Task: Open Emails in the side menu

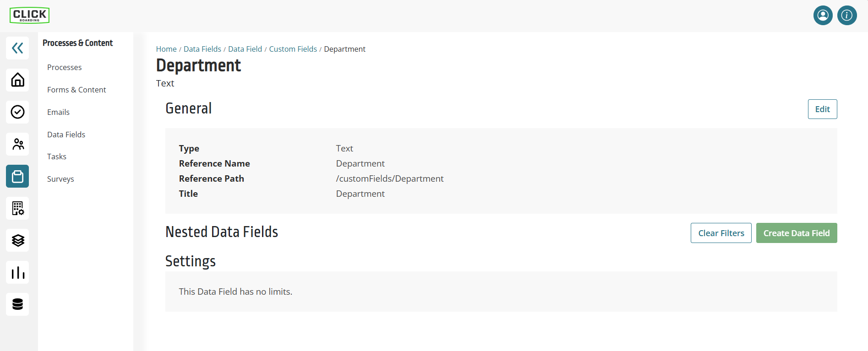Action: pyautogui.click(x=58, y=112)
